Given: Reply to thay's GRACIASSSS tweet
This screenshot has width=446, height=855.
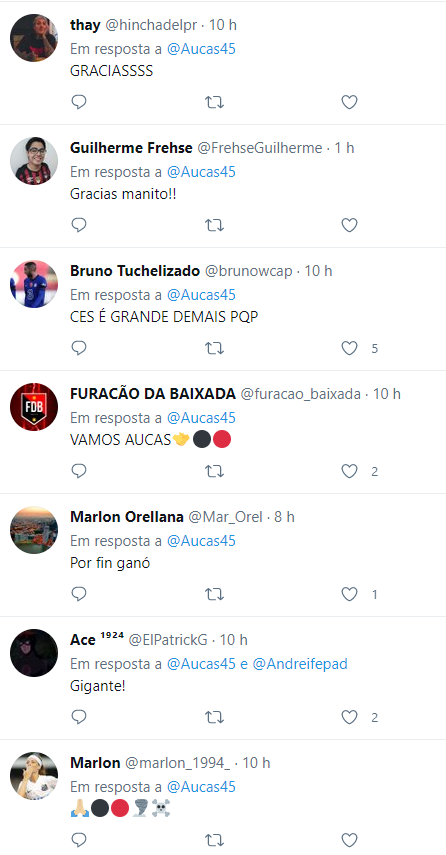Looking at the screenshot, I should click(79, 102).
